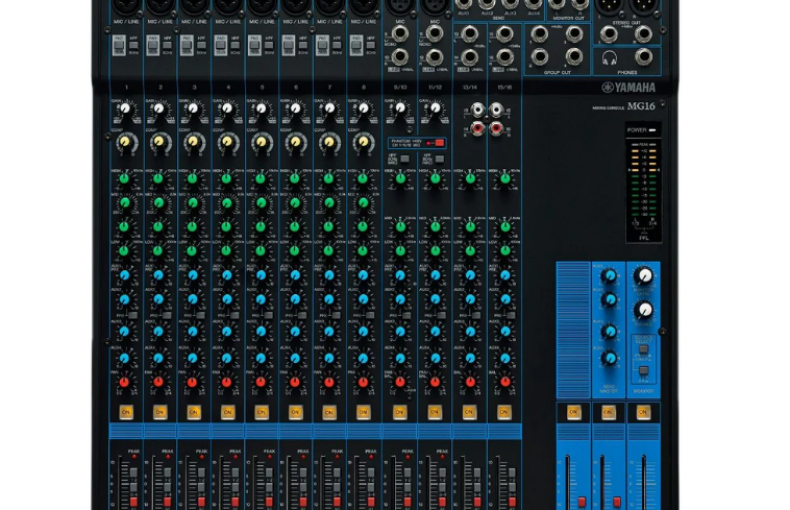
Task: Click the grey 1-2 group button on channel 4
Action: [x=235, y=472]
